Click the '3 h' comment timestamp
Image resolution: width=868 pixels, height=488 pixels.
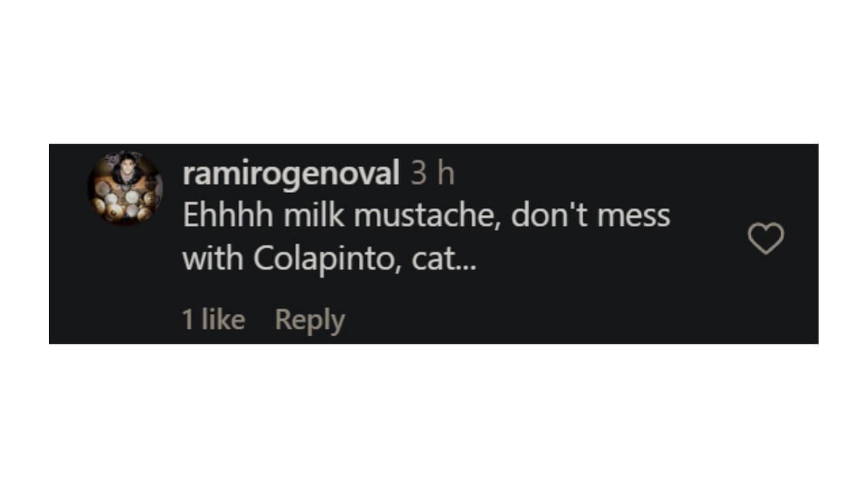click(x=433, y=174)
